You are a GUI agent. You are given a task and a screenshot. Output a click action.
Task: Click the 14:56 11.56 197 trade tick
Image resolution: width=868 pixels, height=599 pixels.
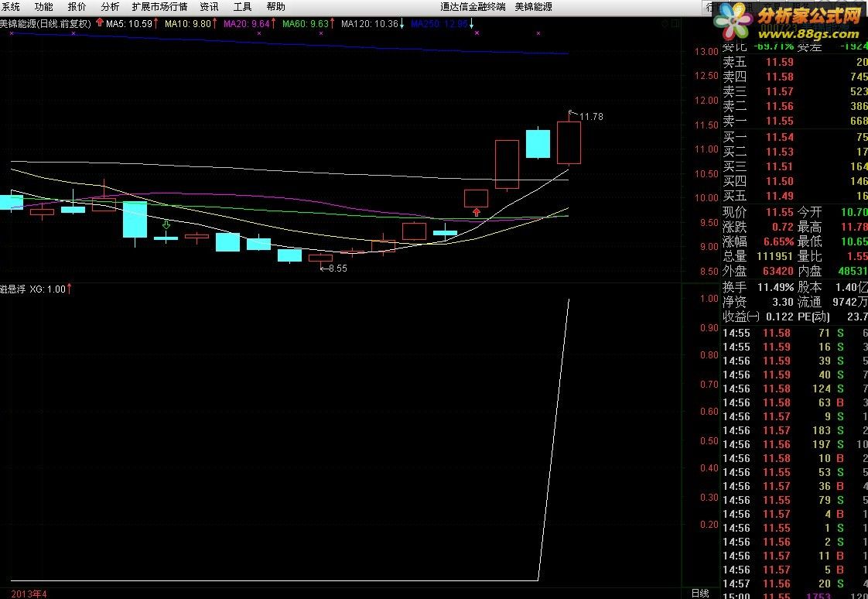795,444
